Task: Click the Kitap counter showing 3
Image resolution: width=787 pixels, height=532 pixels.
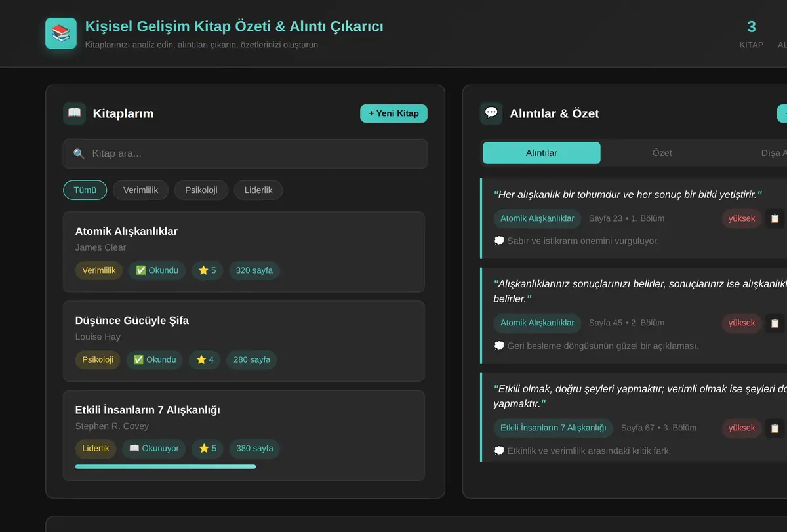Action: click(752, 33)
